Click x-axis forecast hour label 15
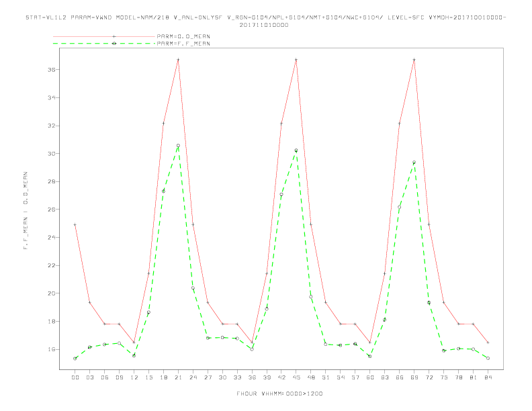The height and width of the screenshot is (411, 532). pyautogui.click(x=148, y=377)
